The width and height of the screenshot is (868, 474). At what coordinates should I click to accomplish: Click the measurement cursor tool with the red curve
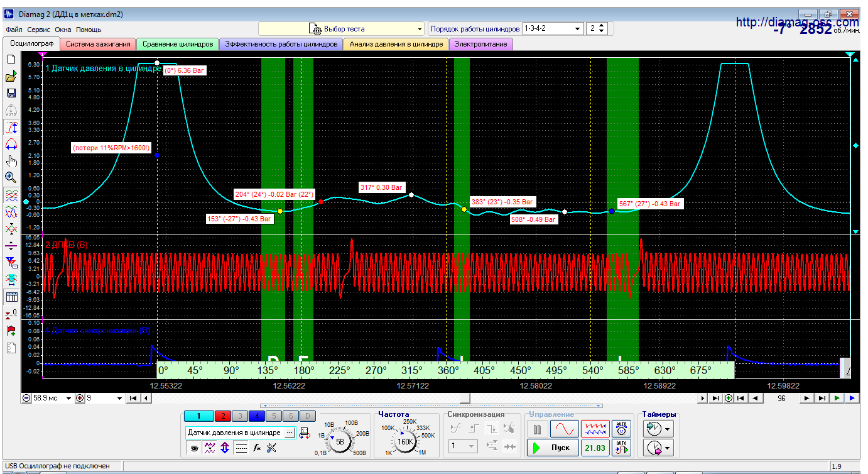(x=11, y=128)
